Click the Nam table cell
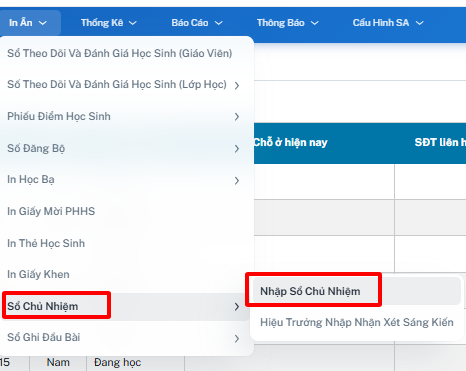Screen dimensions: 466x371 [58, 362]
